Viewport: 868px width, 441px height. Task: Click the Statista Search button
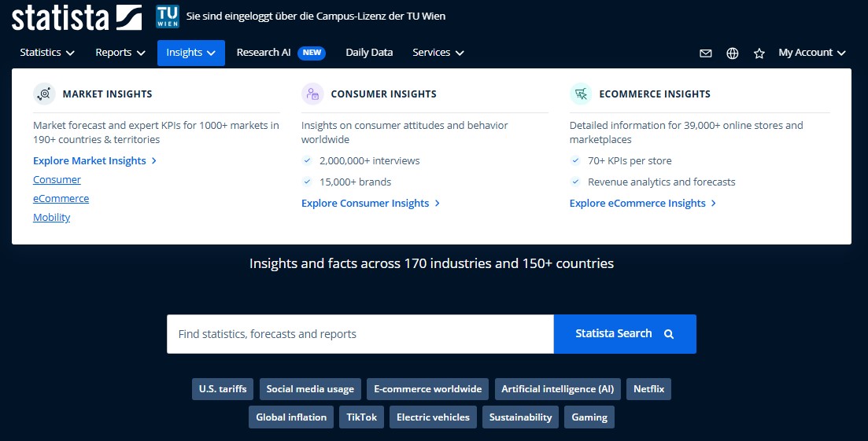click(x=625, y=334)
